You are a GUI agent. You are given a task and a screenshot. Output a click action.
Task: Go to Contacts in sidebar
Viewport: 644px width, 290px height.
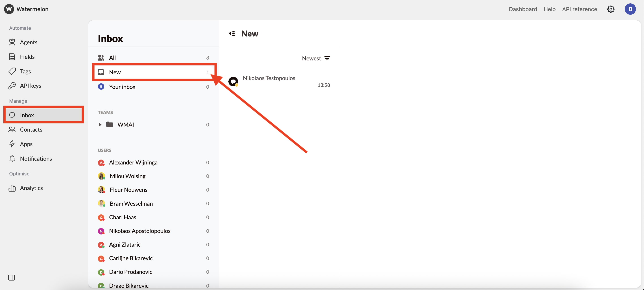[x=31, y=129]
